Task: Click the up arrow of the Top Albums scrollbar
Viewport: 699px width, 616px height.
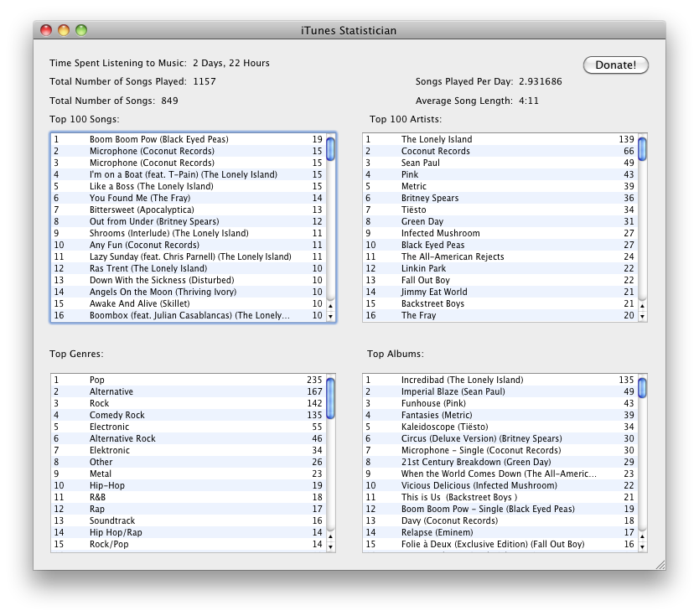Action: coord(642,536)
